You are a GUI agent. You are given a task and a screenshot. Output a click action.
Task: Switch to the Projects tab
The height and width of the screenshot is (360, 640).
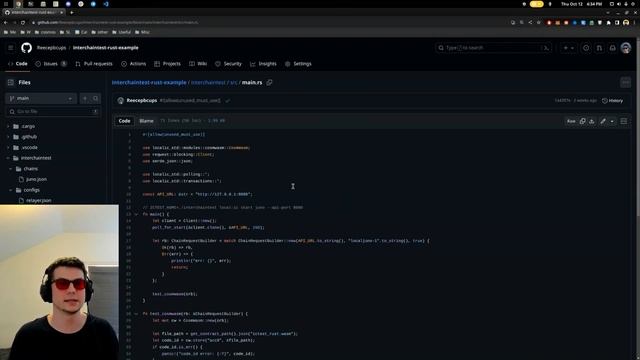pyautogui.click(x=167, y=64)
